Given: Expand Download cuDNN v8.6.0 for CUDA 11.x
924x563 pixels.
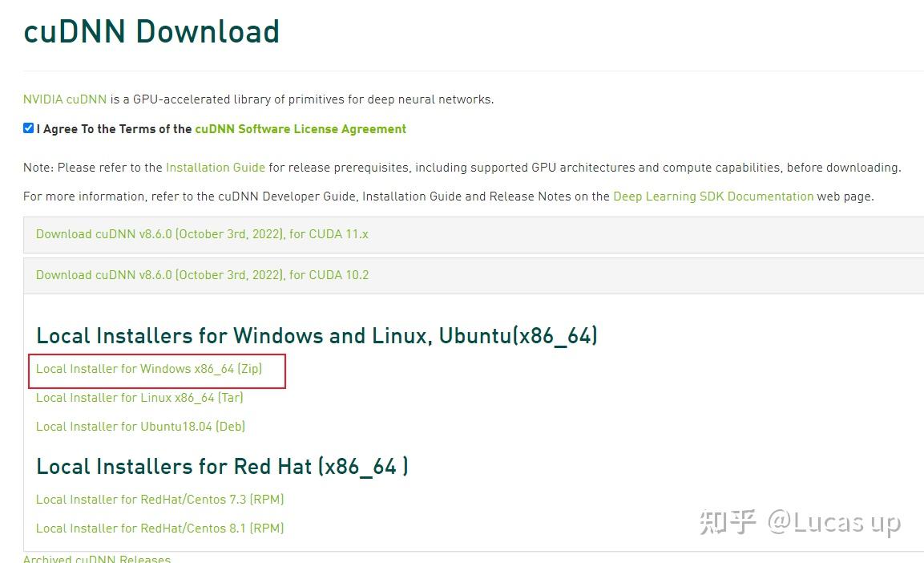Looking at the screenshot, I should coord(202,233).
